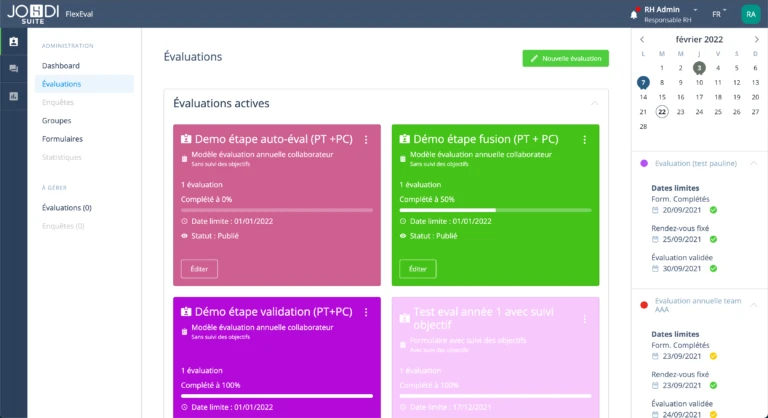Open three-dot menu on Demo étape auto-éval card
This screenshot has height=418, width=768.
(366, 140)
